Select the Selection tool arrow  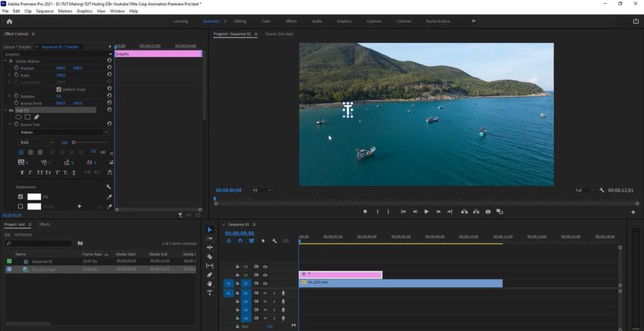pyautogui.click(x=209, y=230)
